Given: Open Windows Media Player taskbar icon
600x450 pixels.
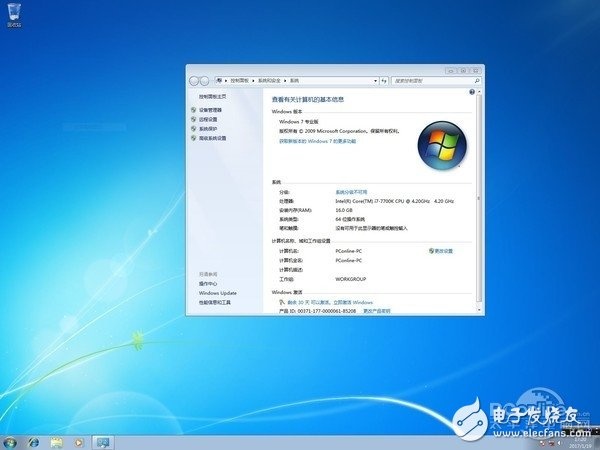Looking at the screenshot, I should click(x=79, y=443).
